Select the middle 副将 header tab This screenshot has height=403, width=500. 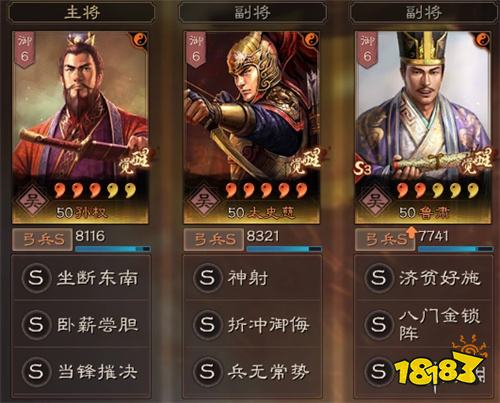click(x=252, y=13)
